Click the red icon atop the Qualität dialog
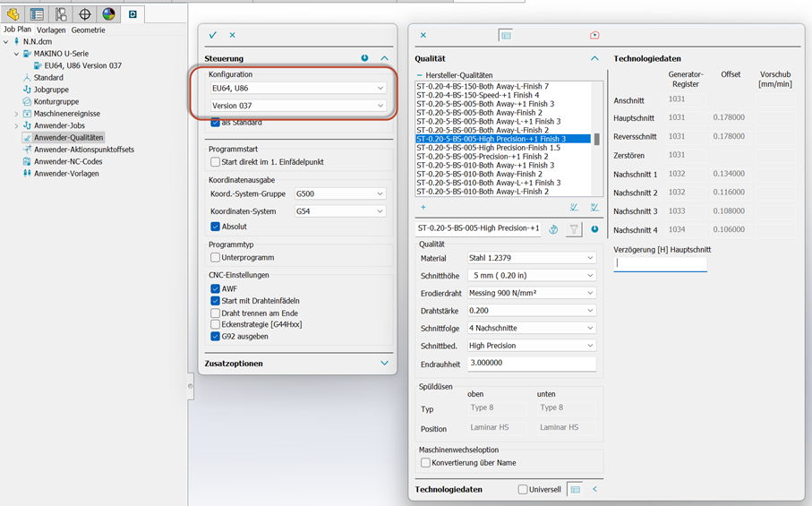Screen dimensions: 812x506 tap(594, 35)
